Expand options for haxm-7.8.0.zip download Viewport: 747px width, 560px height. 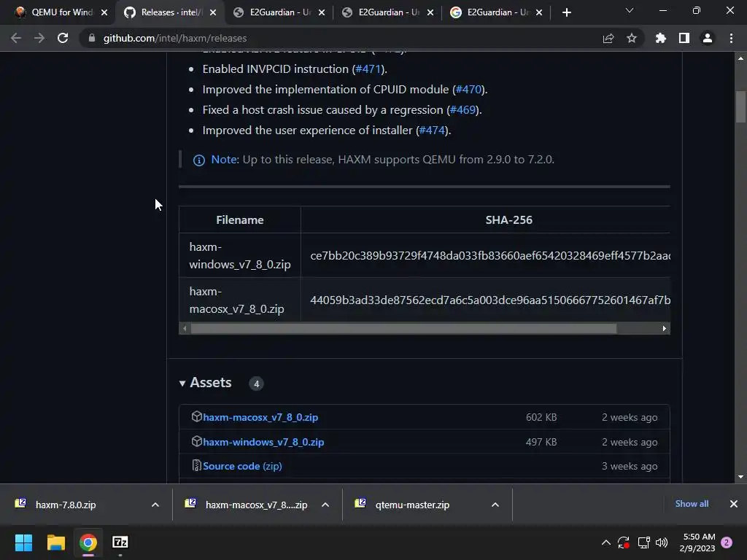(155, 505)
